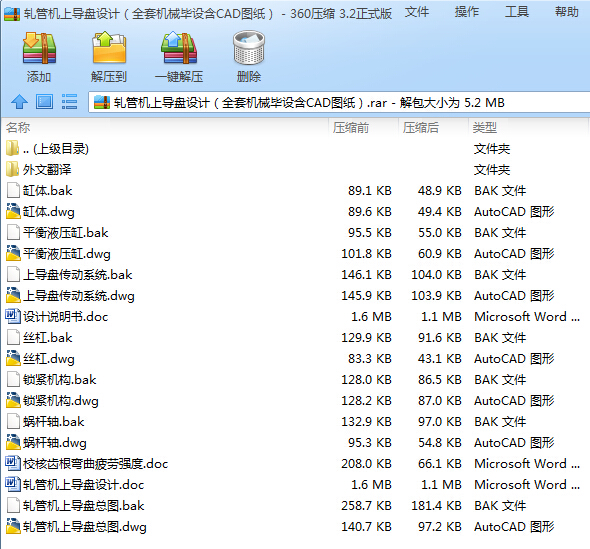Click the 181.4 KB compressed size value
The width and height of the screenshot is (590, 549).
[436, 505]
